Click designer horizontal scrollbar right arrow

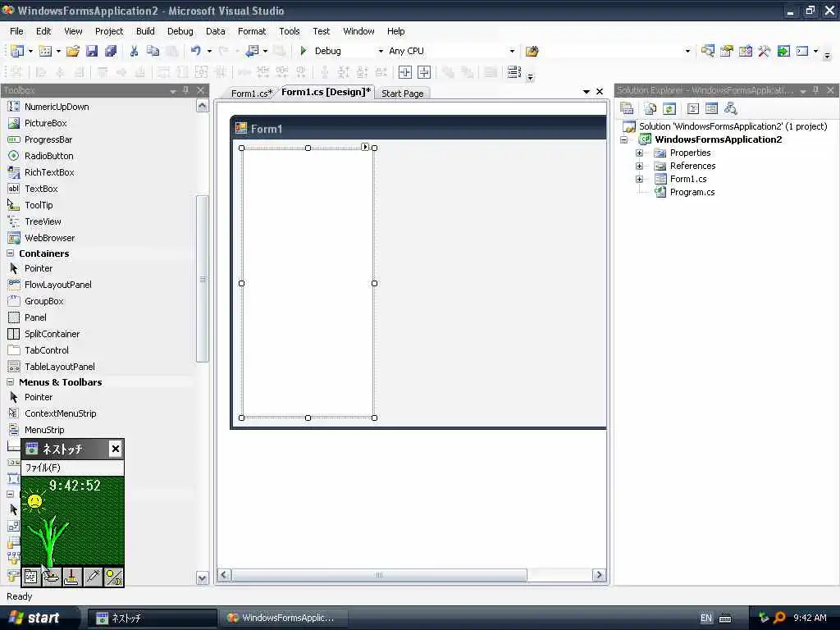(x=599, y=575)
